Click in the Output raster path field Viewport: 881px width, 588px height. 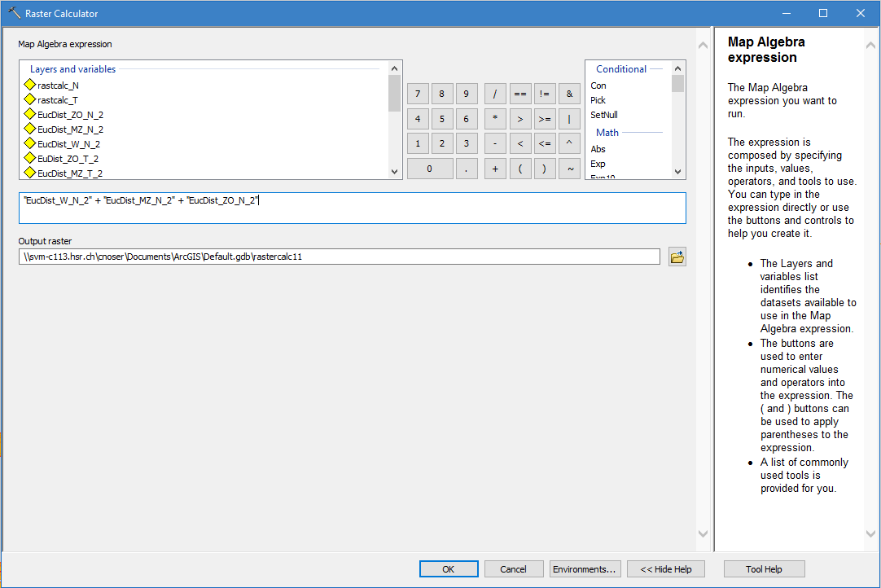coord(339,257)
